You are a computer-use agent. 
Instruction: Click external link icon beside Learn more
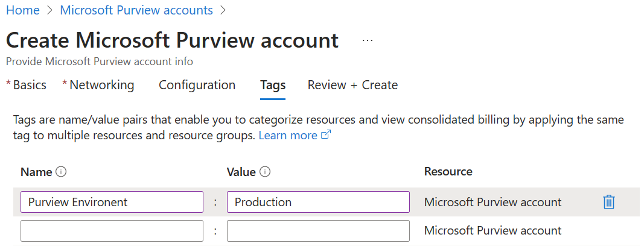326,136
